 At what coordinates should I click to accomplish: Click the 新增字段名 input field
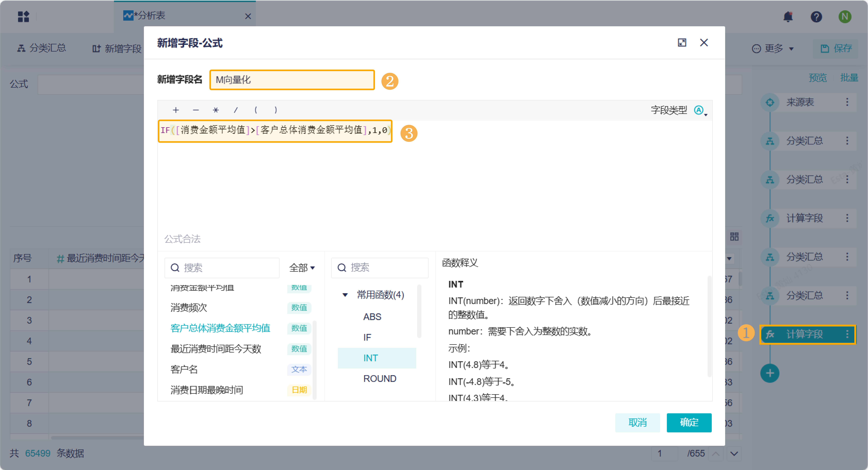(292, 80)
